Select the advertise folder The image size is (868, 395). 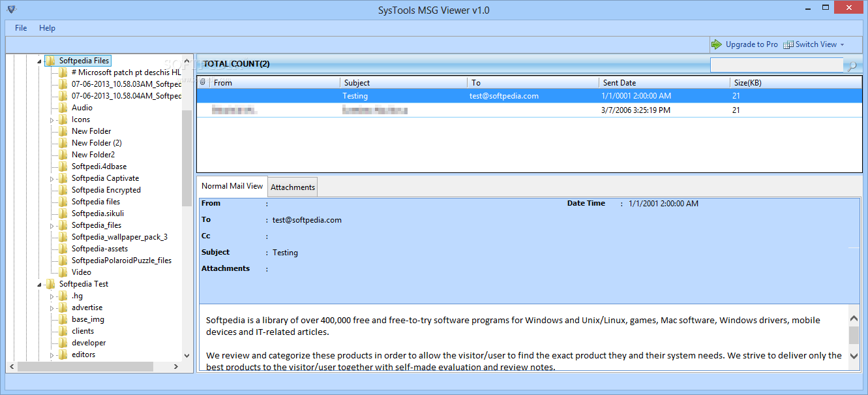tap(87, 308)
